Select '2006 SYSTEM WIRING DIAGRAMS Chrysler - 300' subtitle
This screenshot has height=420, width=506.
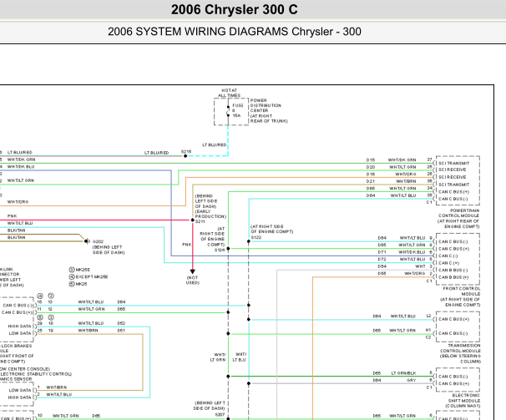[235, 32]
